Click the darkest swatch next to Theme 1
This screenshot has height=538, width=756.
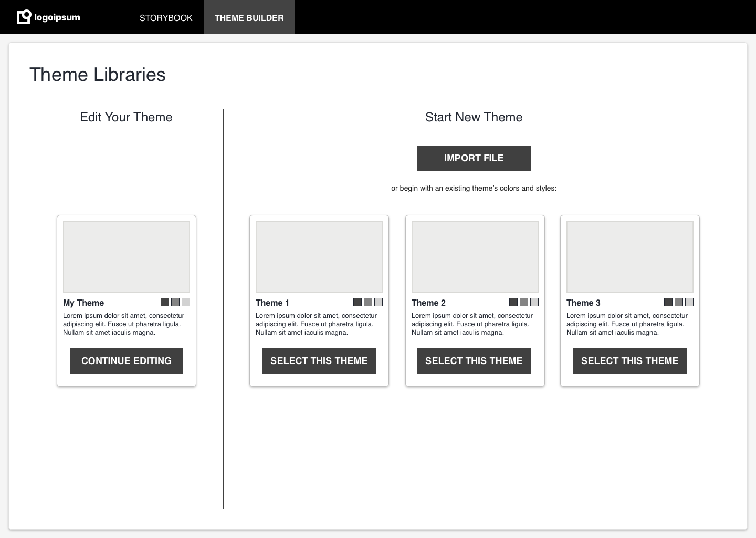point(357,302)
